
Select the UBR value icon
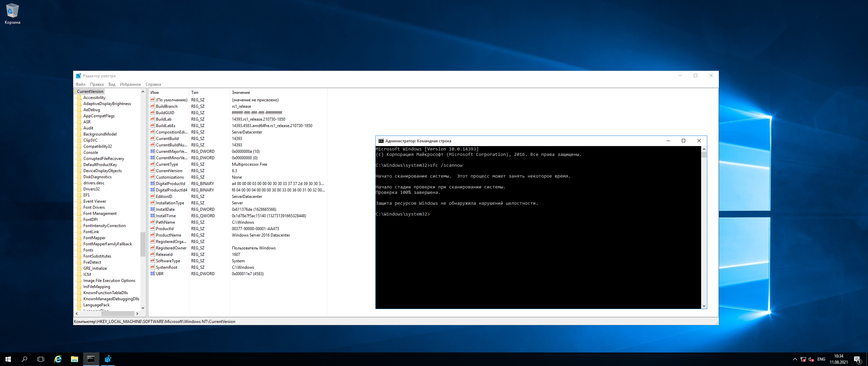click(153, 274)
